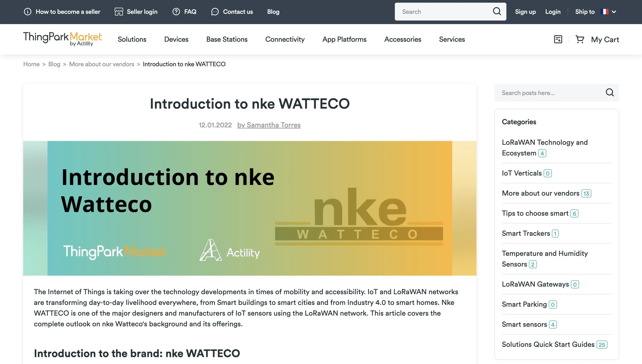Click the storefront icon next to Seller login
Screen dimensions: 642x364
pyautogui.click(x=119, y=12)
